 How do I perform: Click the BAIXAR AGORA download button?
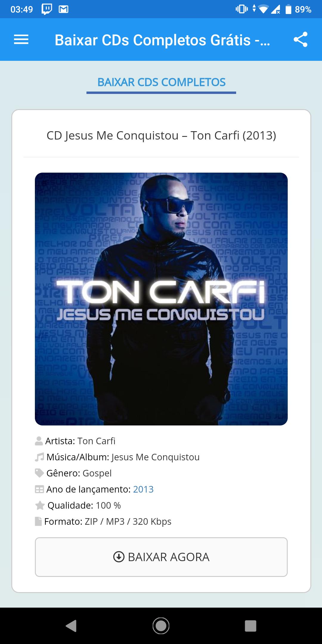(161, 557)
